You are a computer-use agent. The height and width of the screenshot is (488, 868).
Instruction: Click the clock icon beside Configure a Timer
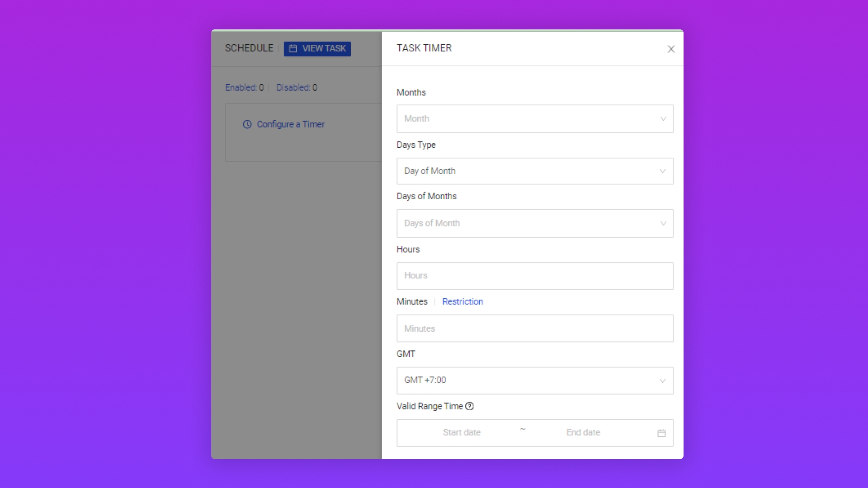(247, 124)
